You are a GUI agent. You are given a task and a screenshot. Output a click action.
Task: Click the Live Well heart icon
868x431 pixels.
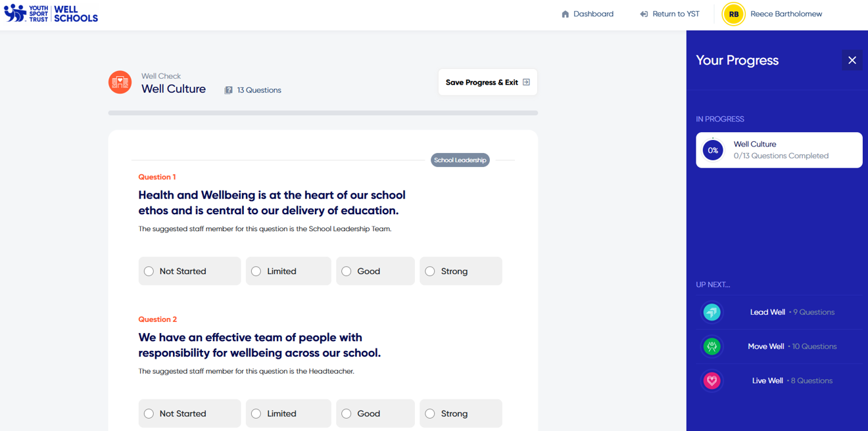711,380
